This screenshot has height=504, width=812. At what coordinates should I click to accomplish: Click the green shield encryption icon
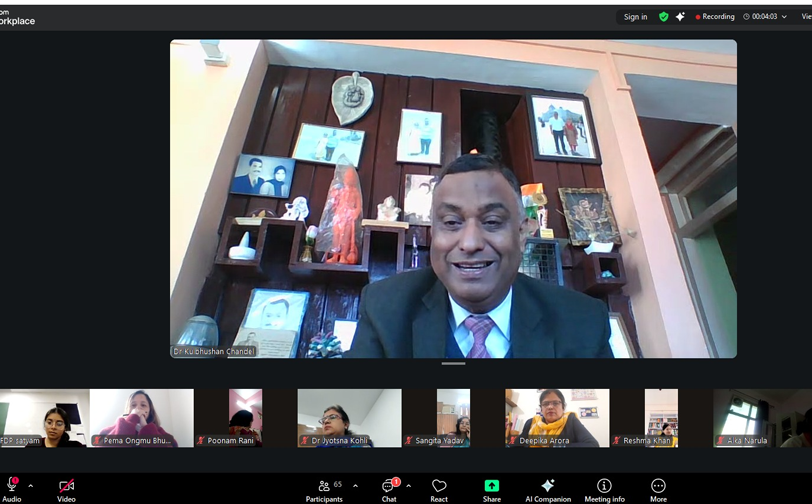(663, 17)
